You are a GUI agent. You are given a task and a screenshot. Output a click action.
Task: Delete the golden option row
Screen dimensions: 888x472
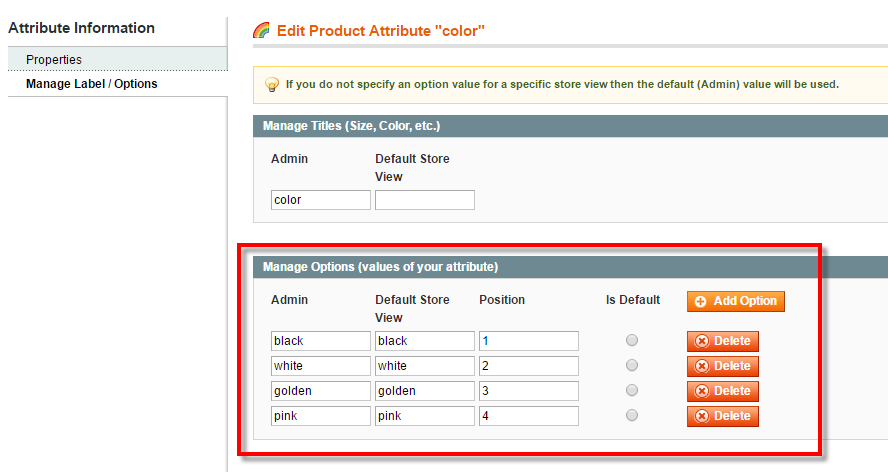[722, 391]
